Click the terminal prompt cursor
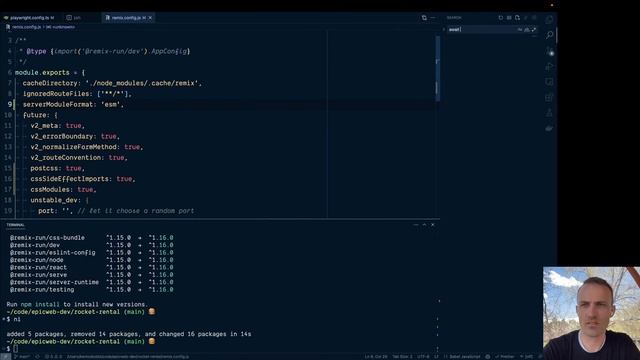The width and height of the screenshot is (640, 360). 16,349
